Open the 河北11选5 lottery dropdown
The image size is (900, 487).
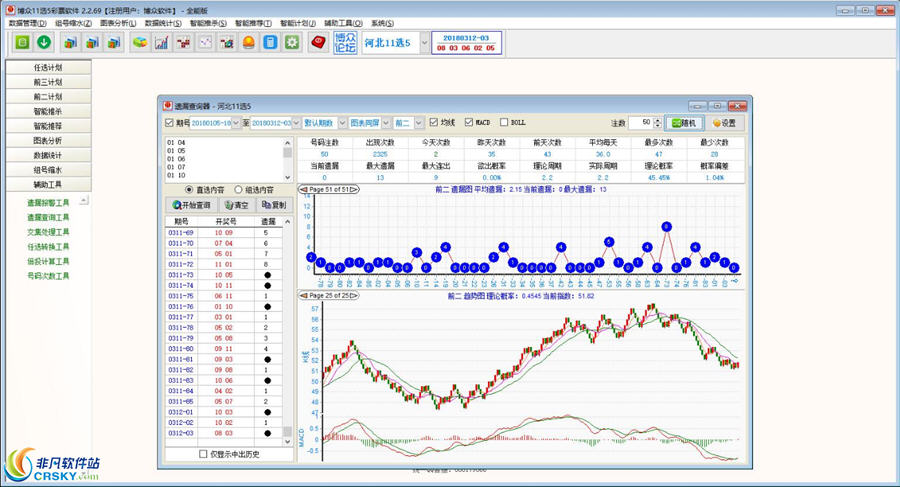point(425,43)
